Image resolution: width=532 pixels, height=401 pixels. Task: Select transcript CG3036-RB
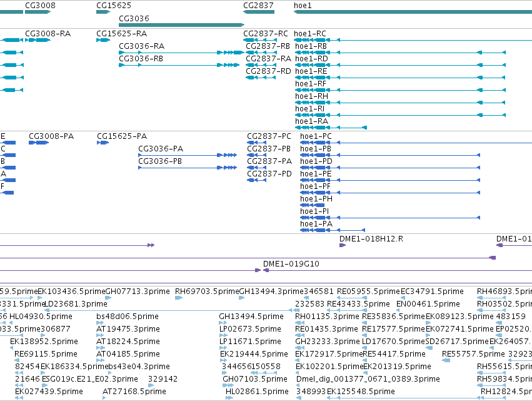click(141, 59)
